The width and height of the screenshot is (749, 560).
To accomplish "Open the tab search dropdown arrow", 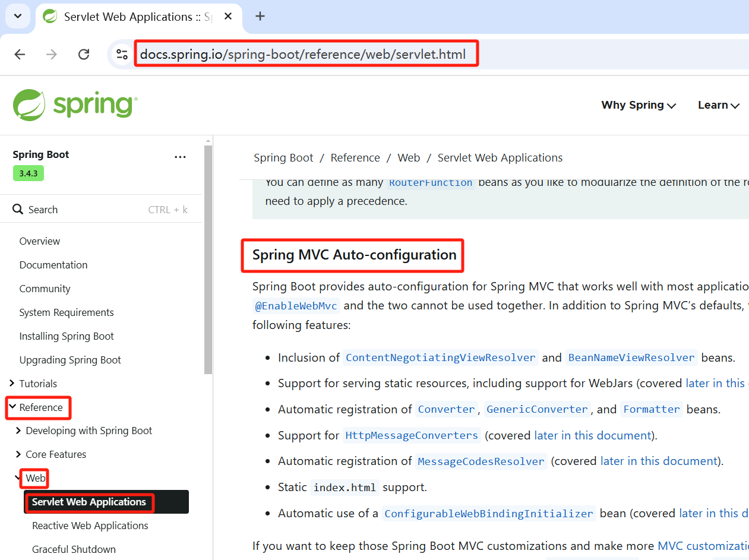I will (x=18, y=16).
